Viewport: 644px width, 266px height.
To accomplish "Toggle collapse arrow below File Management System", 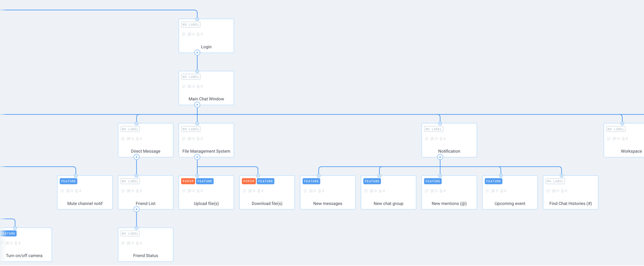I will tap(197, 157).
